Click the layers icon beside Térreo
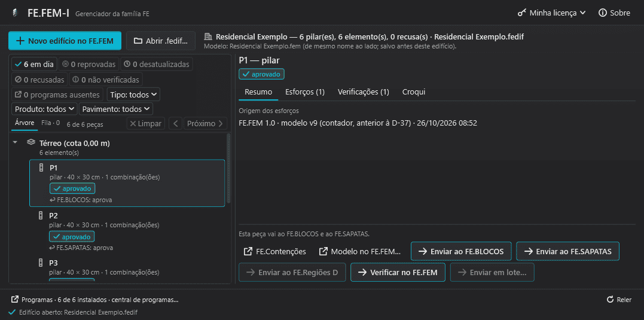 coord(31,142)
